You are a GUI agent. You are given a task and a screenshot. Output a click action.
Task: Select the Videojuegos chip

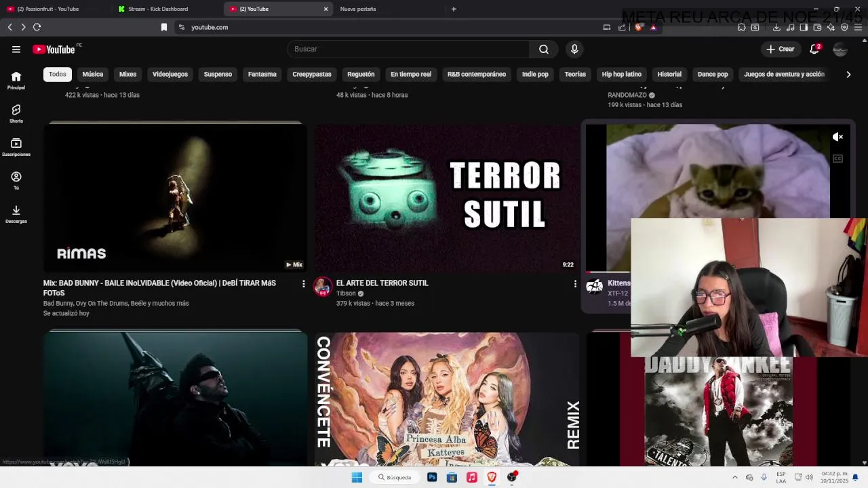[x=170, y=74]
